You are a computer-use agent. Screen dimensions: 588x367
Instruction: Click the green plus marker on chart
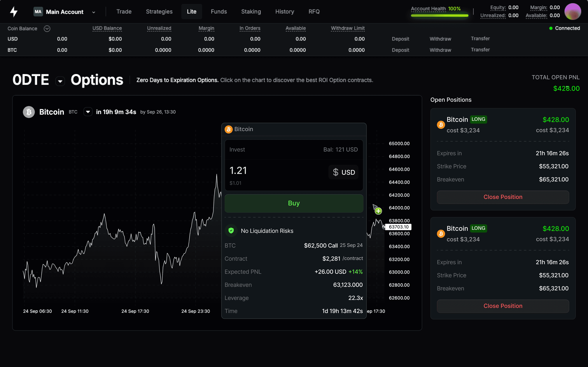coord(378,211)
